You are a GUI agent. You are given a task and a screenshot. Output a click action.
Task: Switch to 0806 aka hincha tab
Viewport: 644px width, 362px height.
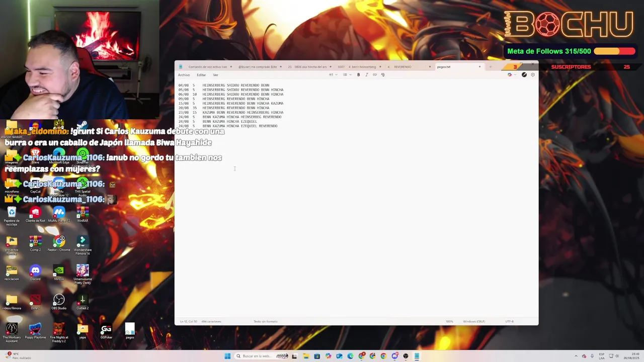click(308, 67)
